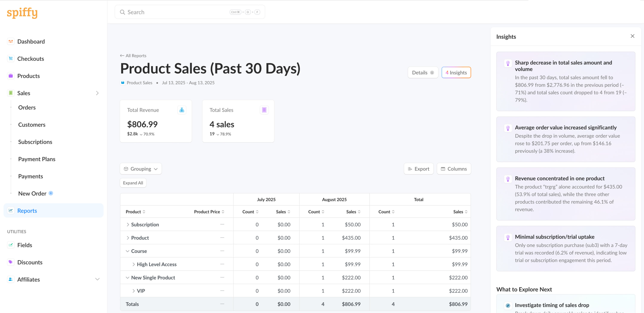Click the Products box icon
The image size is (644, 313).
(11, 76)
